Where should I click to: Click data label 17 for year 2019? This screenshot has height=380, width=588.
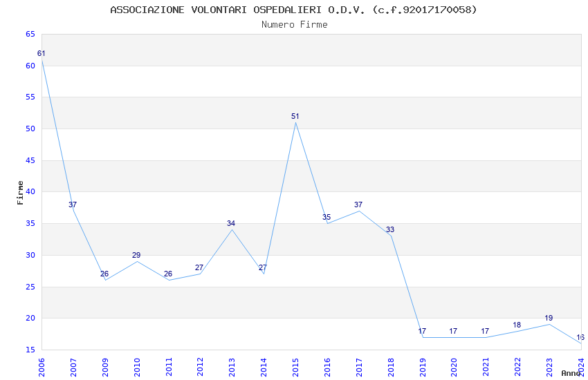(422, 331)
